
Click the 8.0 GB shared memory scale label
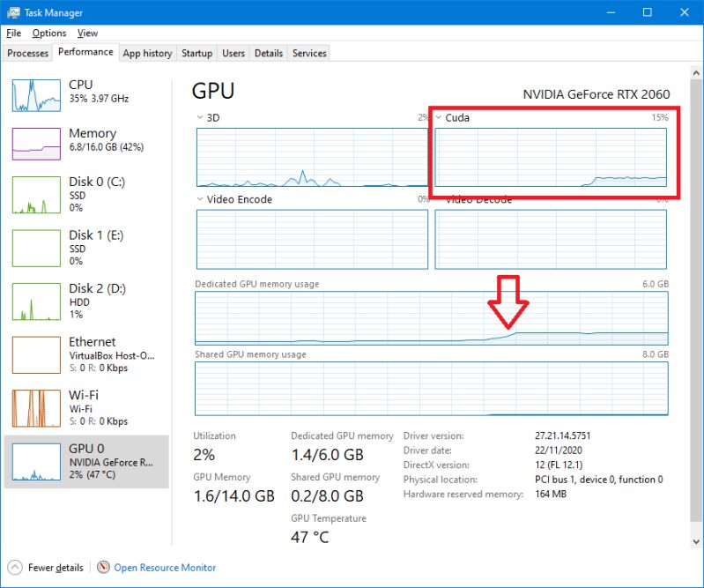point(656,354)
